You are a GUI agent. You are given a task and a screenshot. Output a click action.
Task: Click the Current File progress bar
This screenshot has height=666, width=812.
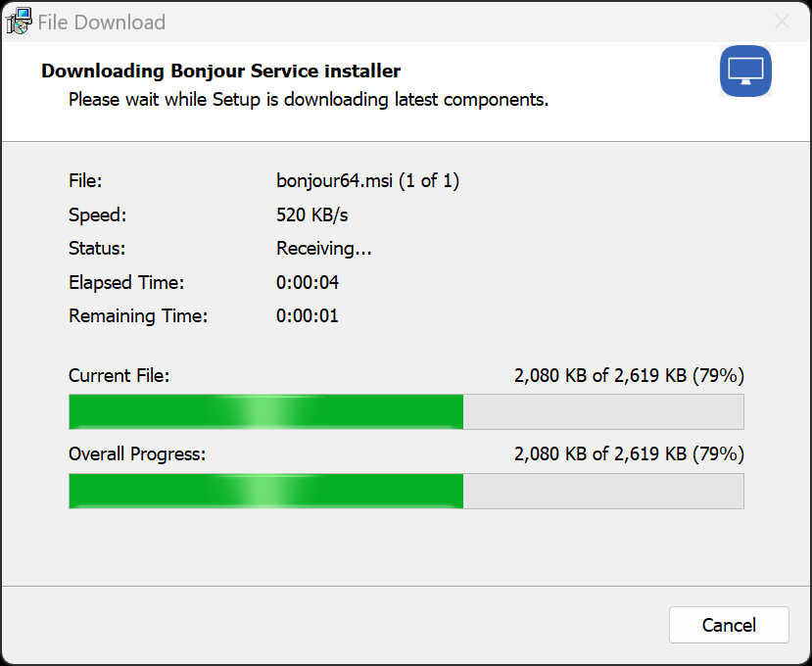point(406,411)
